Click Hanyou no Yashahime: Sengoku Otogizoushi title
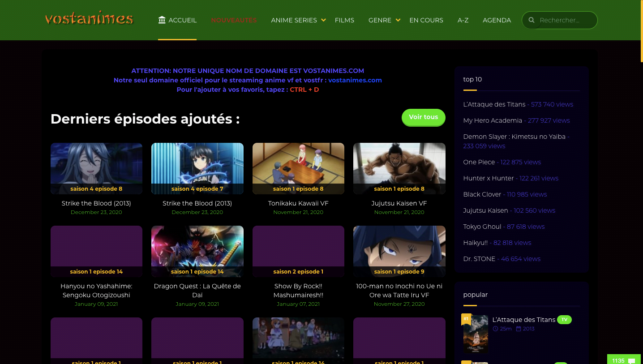 point(96,291)
